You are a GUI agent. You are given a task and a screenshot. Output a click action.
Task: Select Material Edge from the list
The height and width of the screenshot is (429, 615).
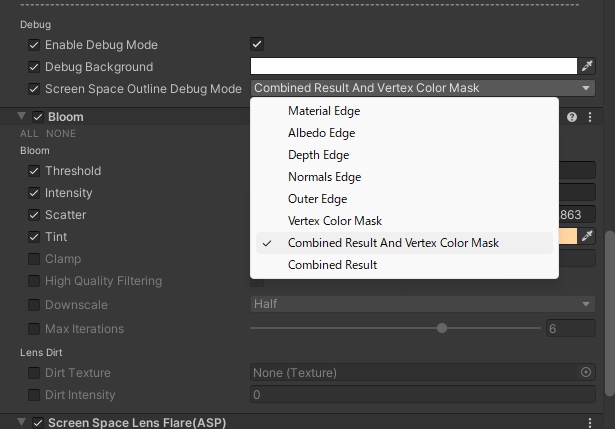pos(324,111)
